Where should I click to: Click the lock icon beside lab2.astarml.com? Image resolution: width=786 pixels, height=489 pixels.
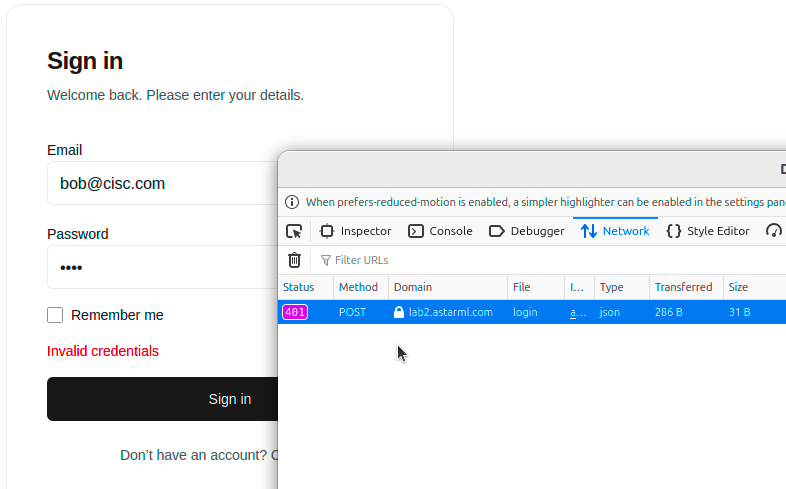click(x=399, y=312)
